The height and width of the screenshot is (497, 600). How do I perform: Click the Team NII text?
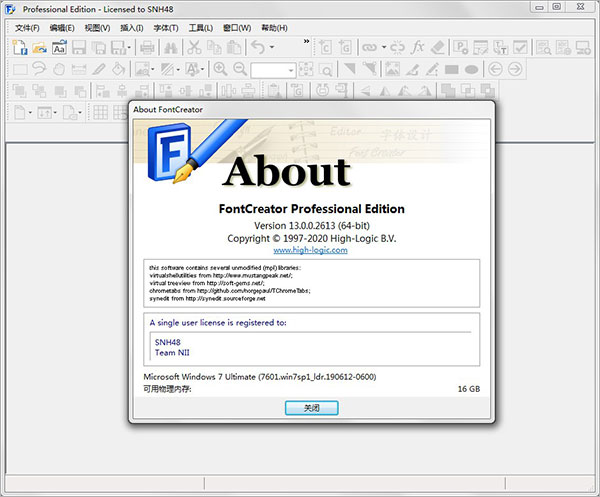172,353
